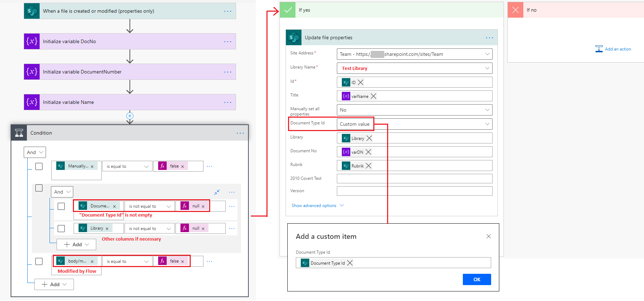Screen dimensions: 644x301
Task: Remove the Manually... token from condition
Action: click(x=92, y=166)
